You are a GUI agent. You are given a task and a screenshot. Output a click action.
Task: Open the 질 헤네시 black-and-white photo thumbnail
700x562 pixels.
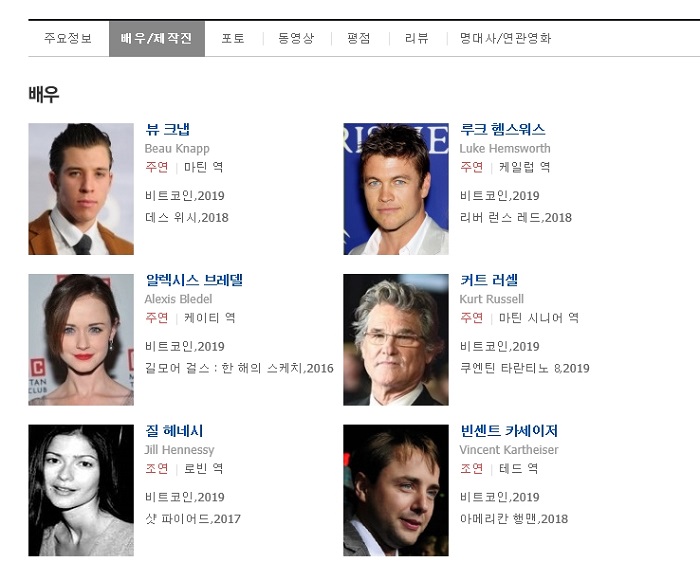[x=81, y=490]
